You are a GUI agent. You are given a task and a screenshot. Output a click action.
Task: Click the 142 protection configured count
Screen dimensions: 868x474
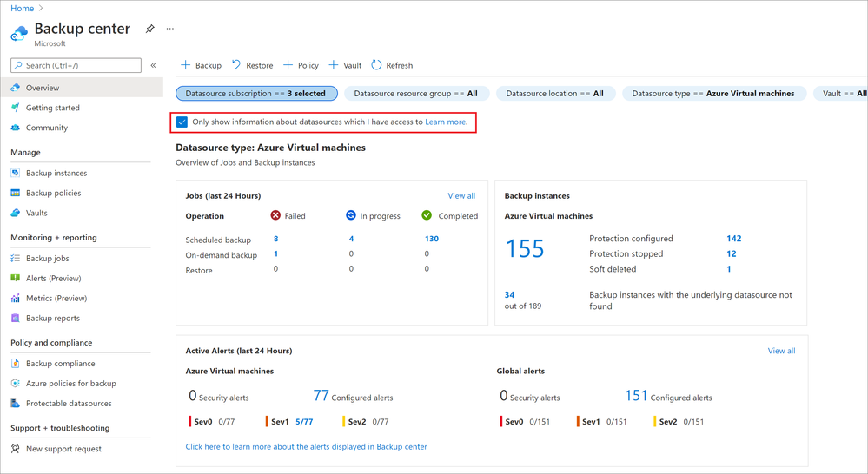click(733, 239)
